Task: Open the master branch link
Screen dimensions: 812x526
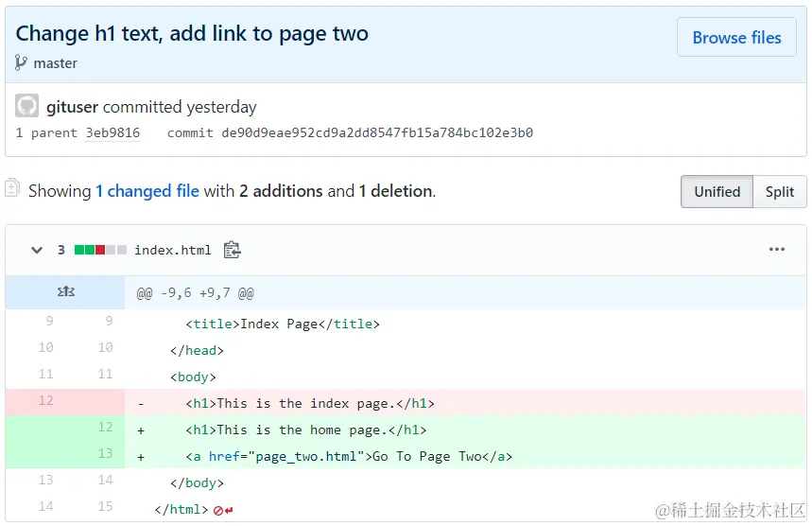Action: [56, 63]
